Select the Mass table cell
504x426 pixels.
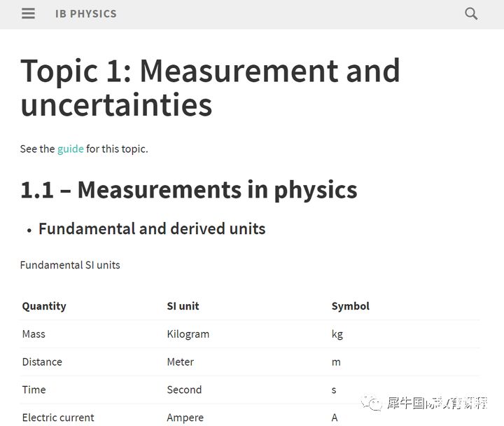click(x=34, y=334)
